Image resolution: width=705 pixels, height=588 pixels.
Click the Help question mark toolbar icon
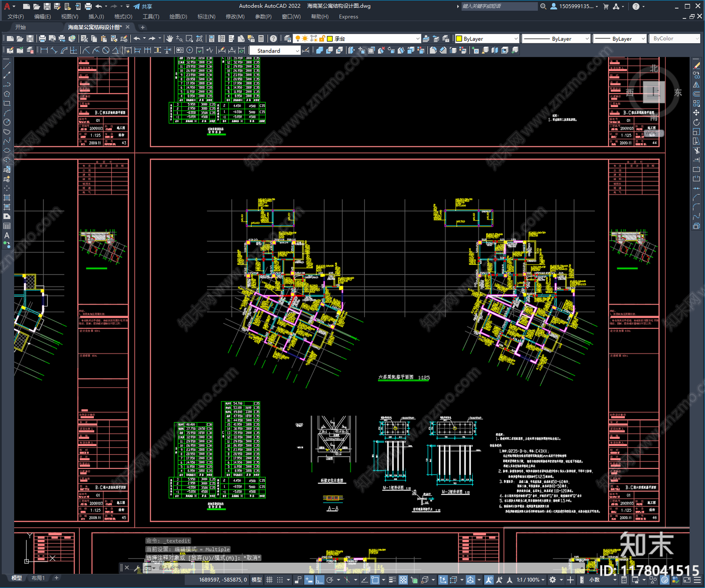(x=274, y=39)
